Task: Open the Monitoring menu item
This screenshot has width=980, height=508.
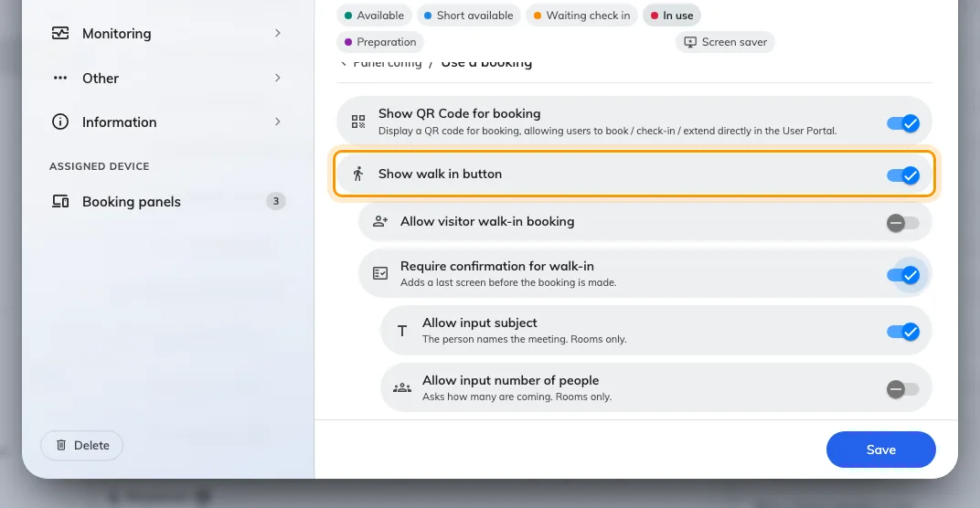Action: (167, 33)
